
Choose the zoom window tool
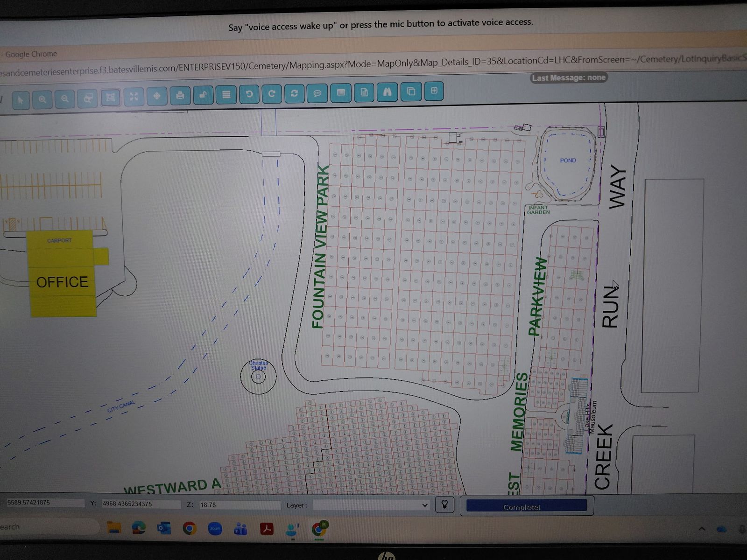click(88, 98)
